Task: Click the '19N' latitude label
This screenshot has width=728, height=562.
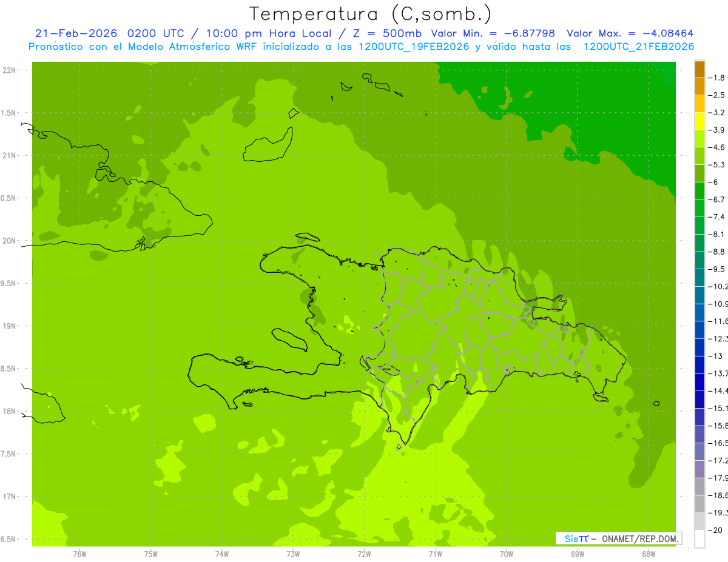Action: click(9, 326)
